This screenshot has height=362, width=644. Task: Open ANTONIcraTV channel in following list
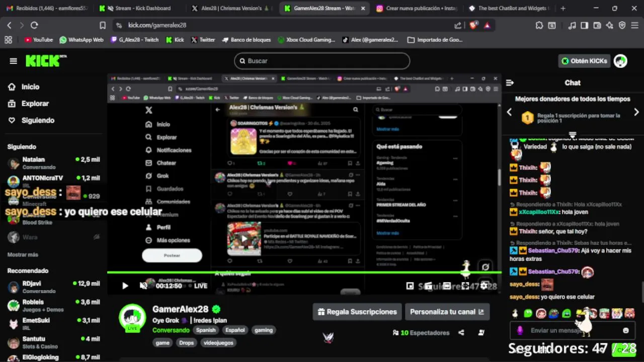(x=53, y=182)
